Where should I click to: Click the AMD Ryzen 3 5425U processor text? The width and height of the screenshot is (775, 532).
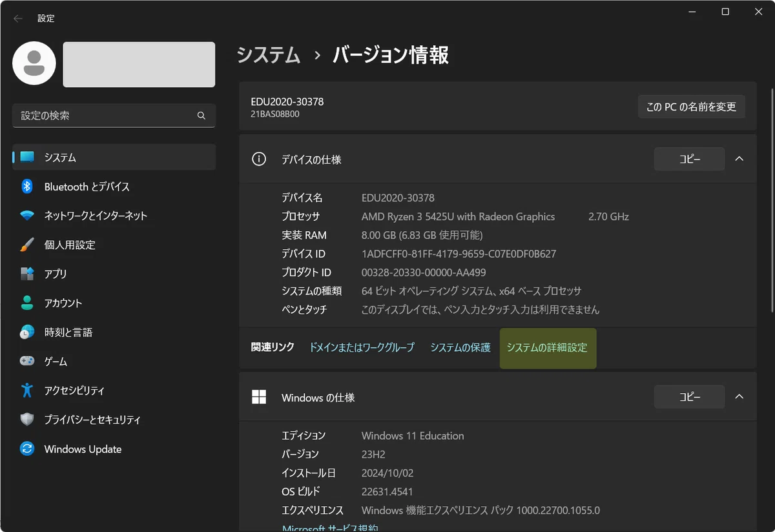pyautogui.click(x=458, y=216)
